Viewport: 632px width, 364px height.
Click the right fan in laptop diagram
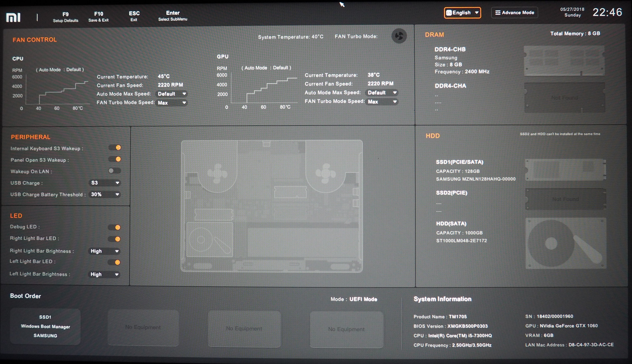[x=326, y=173]
